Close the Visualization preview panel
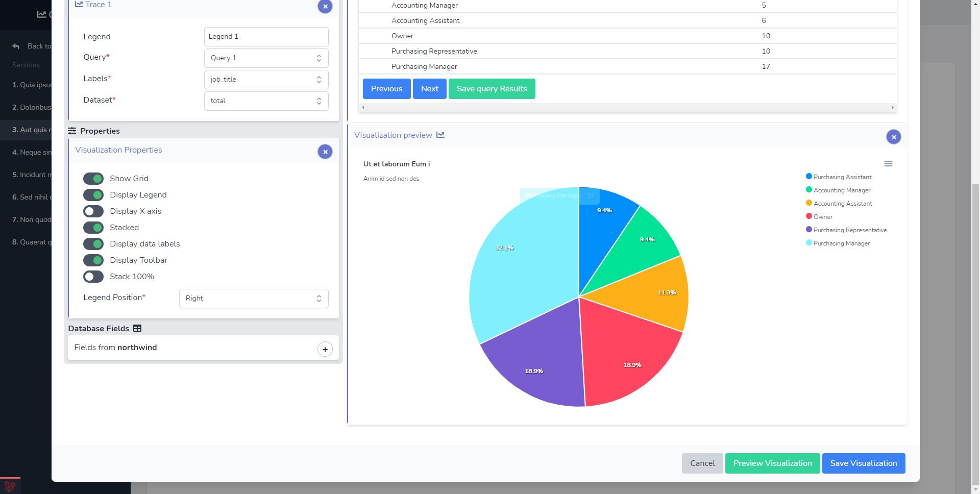 [893, 137]
